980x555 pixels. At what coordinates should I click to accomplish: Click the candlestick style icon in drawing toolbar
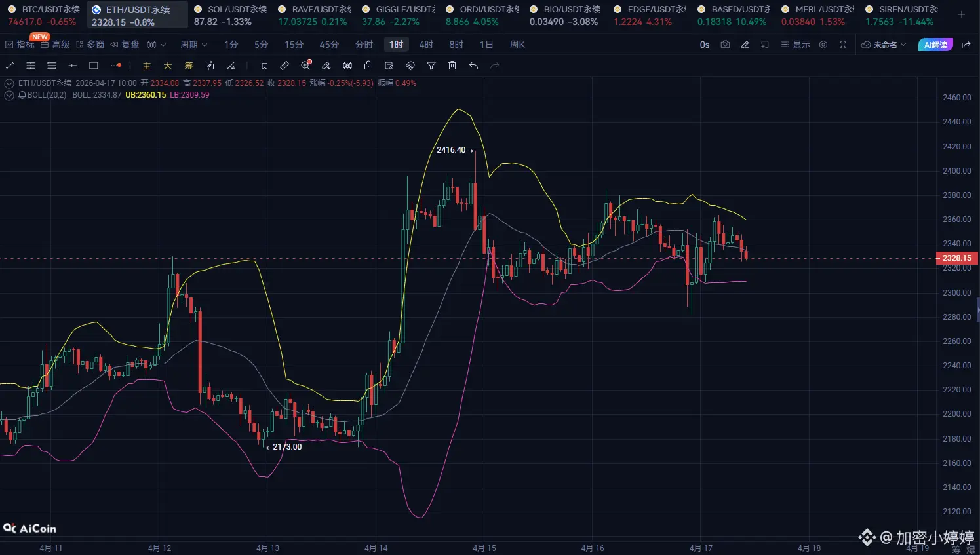tap(347, 66)
